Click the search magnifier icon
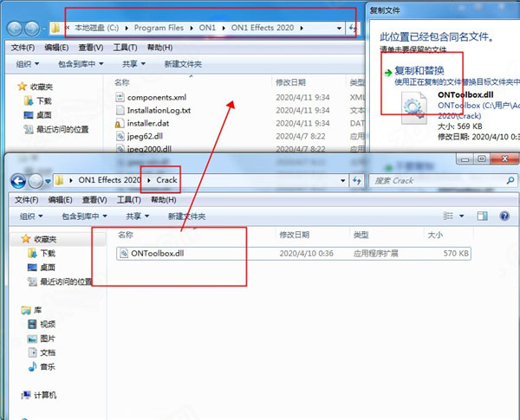The image size is (520, 420). pyautogui.click(x=510, y=180)
